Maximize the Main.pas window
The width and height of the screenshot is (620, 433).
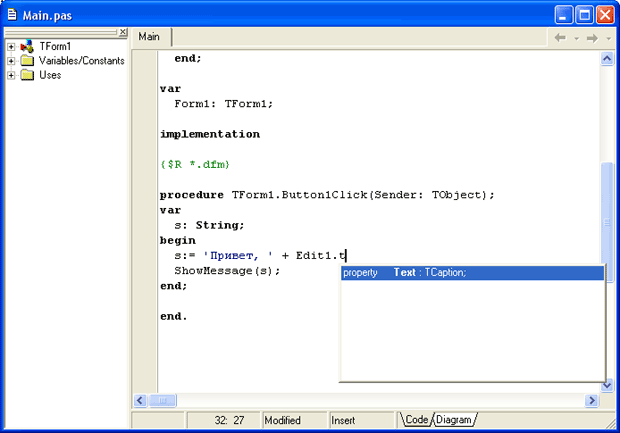[x=584, y=15]
